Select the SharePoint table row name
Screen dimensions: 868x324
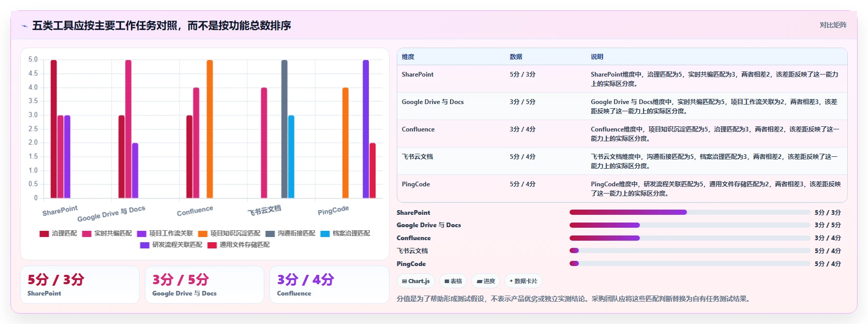click(x=417, y=75)
